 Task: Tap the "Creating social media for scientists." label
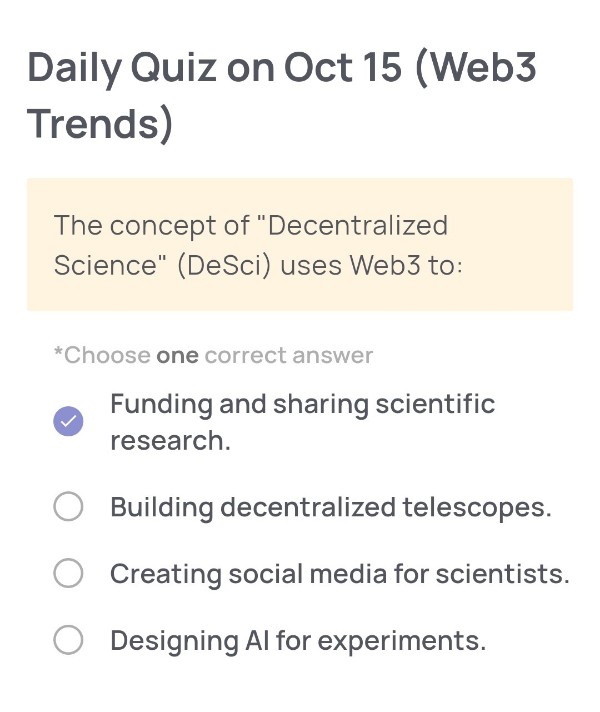[339, 574]
